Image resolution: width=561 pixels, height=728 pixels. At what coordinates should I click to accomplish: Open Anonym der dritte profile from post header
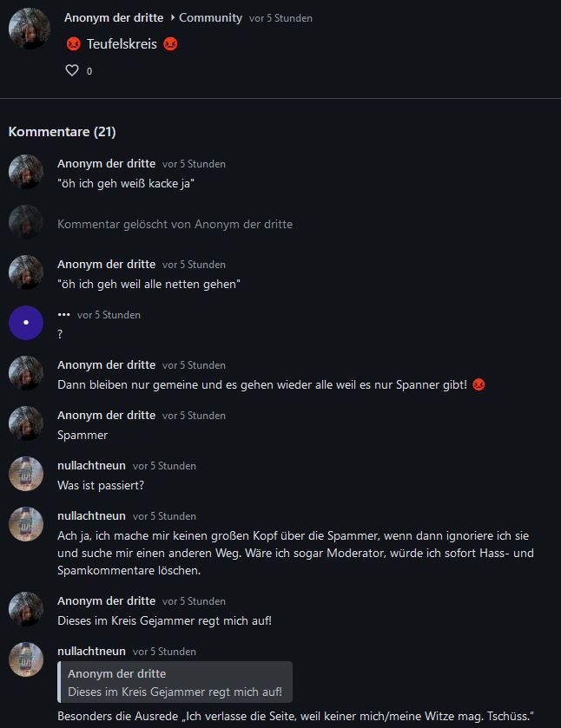[114, 17]
